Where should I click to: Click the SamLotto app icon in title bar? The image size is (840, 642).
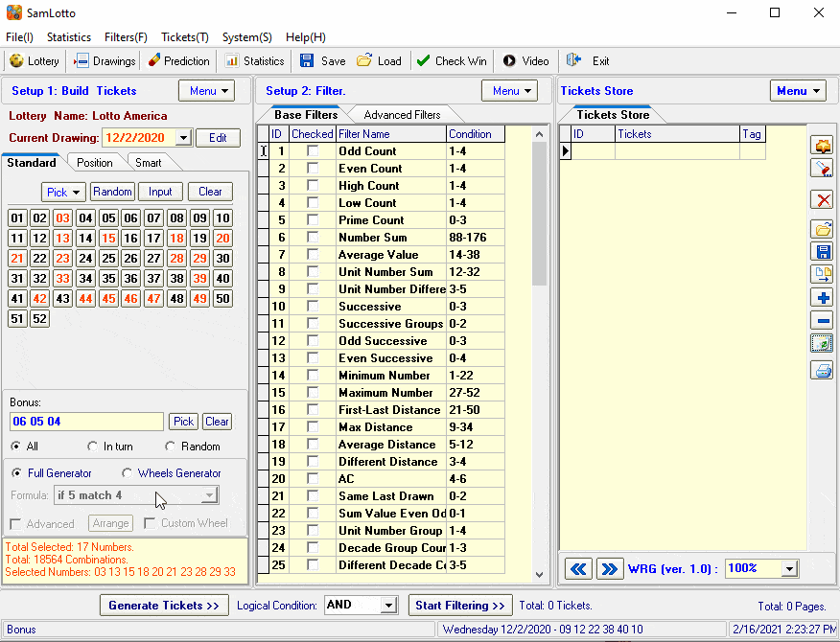(x=14, y=12)
